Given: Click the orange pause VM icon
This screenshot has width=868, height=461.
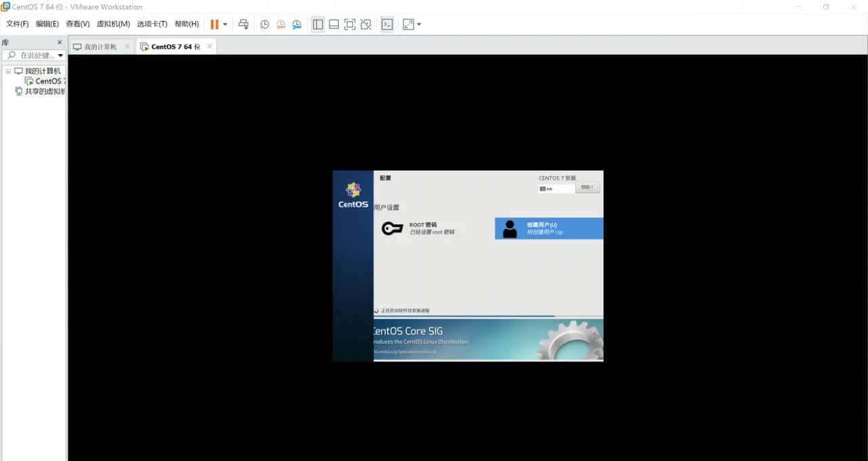Looking at the screenshot, I should point(214,24).
